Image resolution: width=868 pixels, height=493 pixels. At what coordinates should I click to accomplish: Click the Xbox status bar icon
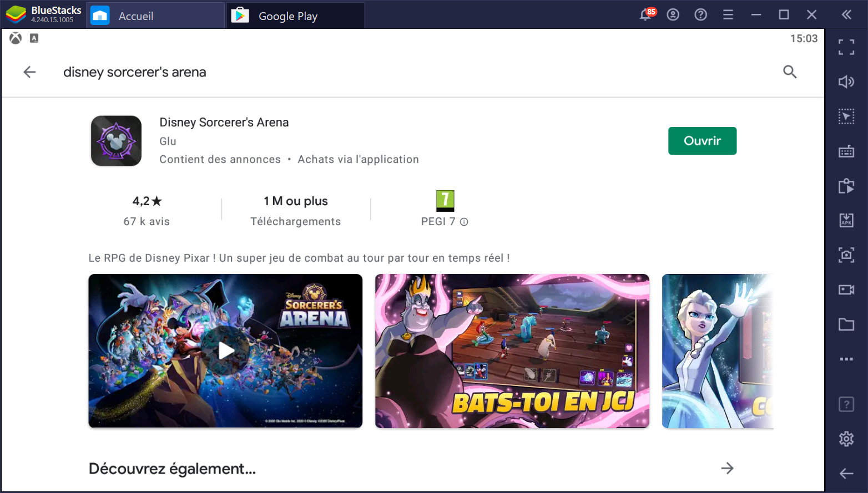click(x=16, y=38)
